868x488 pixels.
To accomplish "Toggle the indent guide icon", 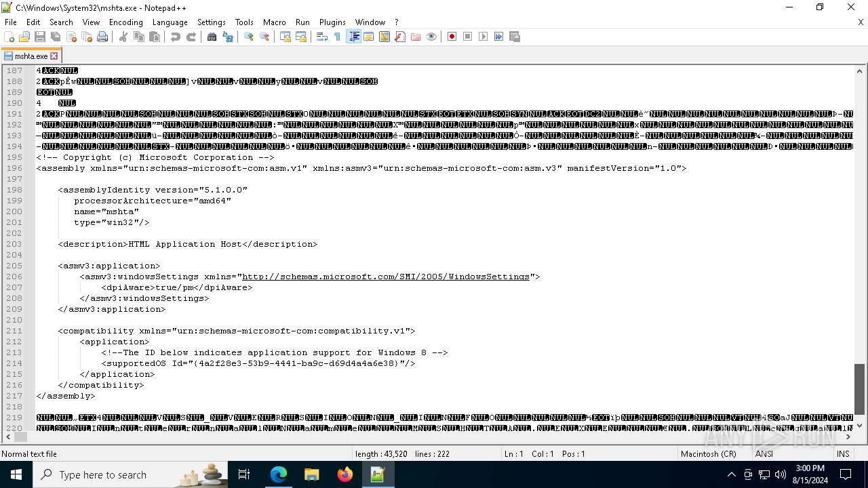I will pos(353,37).
